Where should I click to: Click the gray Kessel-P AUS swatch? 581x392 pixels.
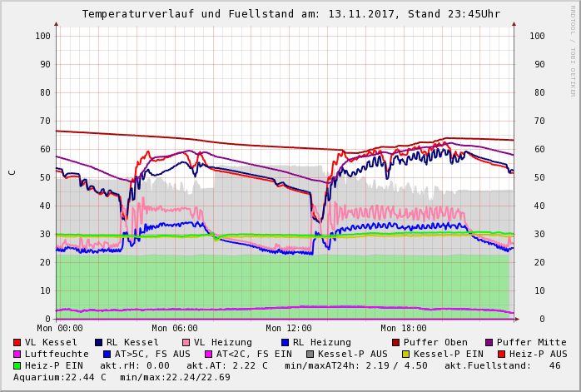click(x=310, y=354)
